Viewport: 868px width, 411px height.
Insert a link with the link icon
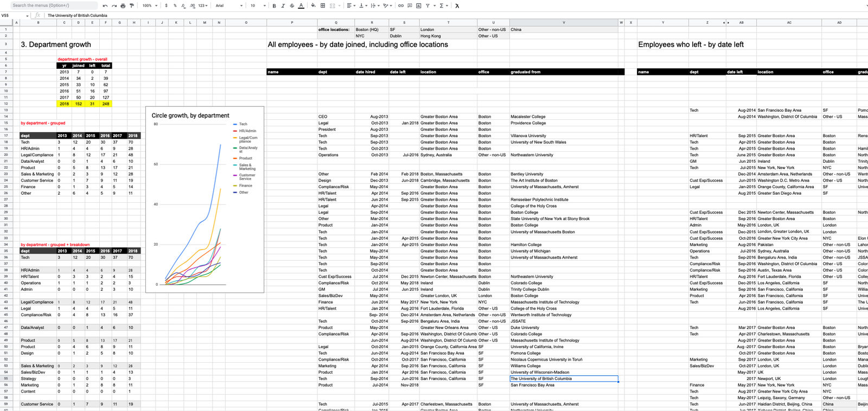click(401, 5)
